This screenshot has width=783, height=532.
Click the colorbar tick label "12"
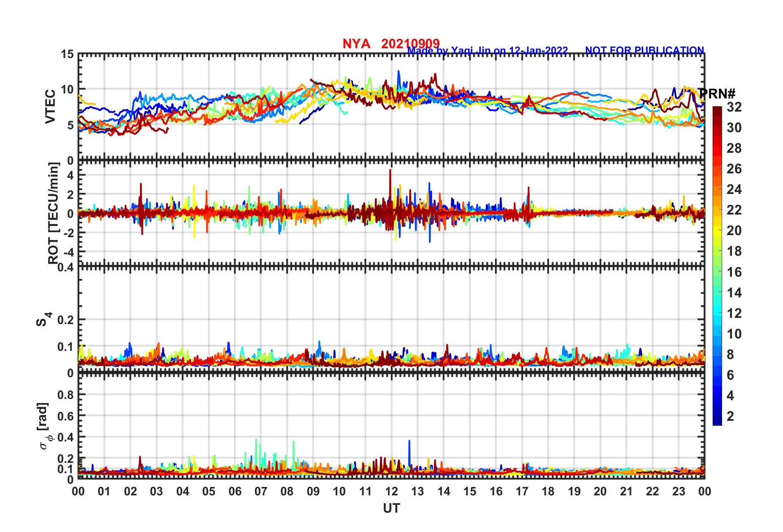(x=734, y=313)
